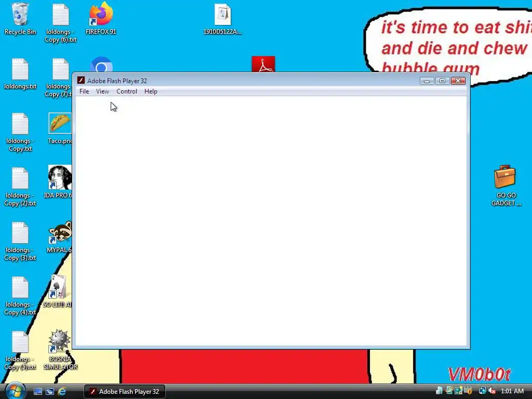Screen dimensions: 532x399
Task: Close the Adobe Flash Player window
Action: coord(458,81)
